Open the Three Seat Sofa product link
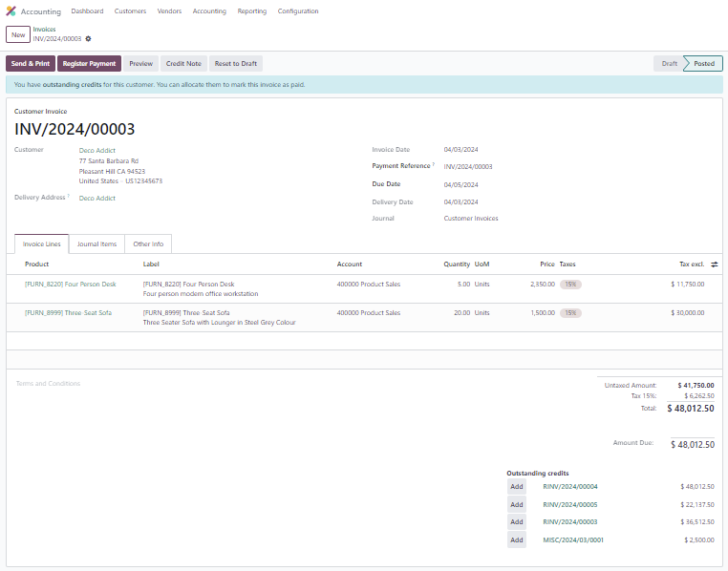728x571 pixels. point(68,313)
